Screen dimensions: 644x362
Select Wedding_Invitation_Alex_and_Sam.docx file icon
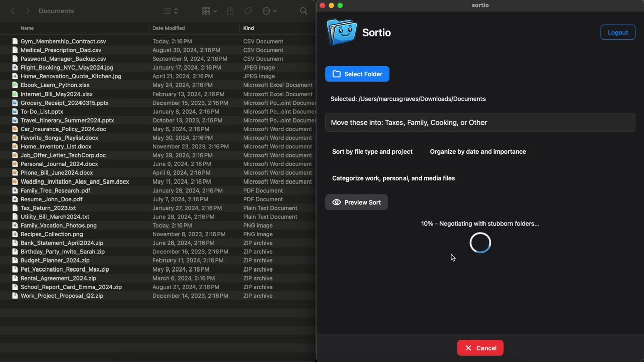coord(15,182)
